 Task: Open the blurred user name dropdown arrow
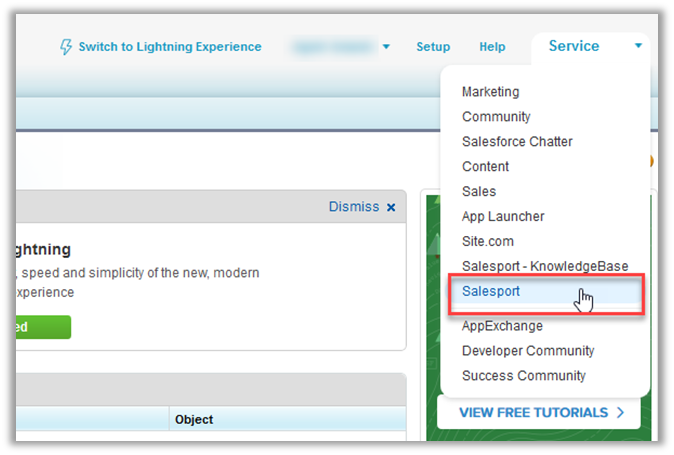point(387,47)
